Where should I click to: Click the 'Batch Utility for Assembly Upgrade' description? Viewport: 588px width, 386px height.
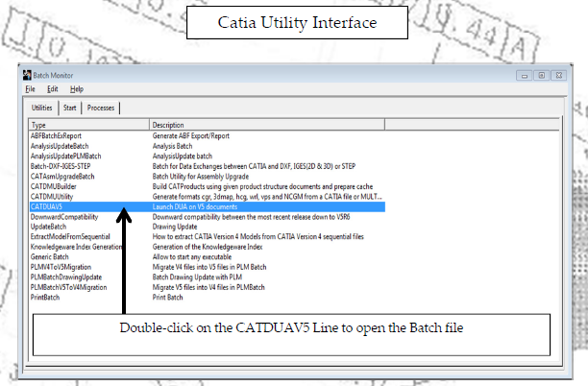pos(200,177)
